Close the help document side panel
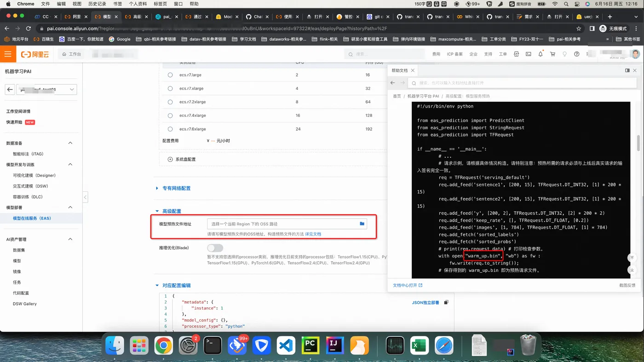The height and width of the screenshot is (362, 644). tap(635, 70)
